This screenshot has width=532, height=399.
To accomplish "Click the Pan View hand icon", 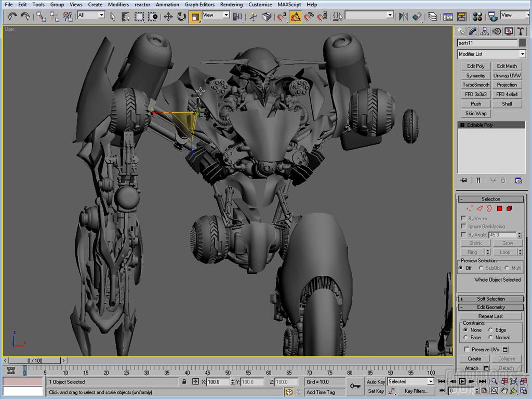I will click(x=504, y=391).
